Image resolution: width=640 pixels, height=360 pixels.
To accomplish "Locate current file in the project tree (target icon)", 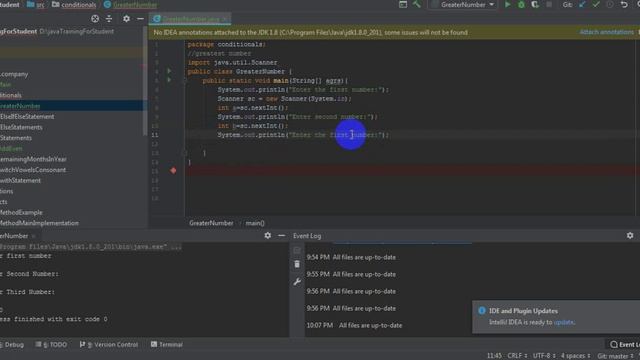I will point(95,19).
